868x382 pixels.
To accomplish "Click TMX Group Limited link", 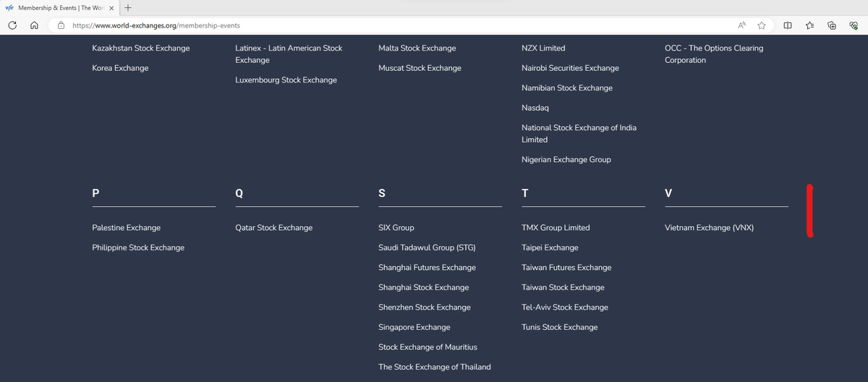I will pos(555,228).
